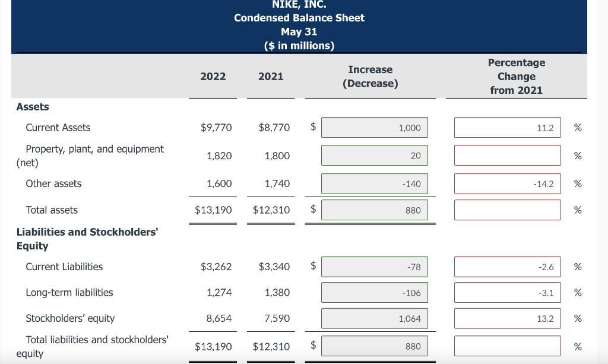Viewport: 608px width, 364px height.
Task: Click the Stockholders' equity increase field showing 1,064
Action: [x=374, y=318]
